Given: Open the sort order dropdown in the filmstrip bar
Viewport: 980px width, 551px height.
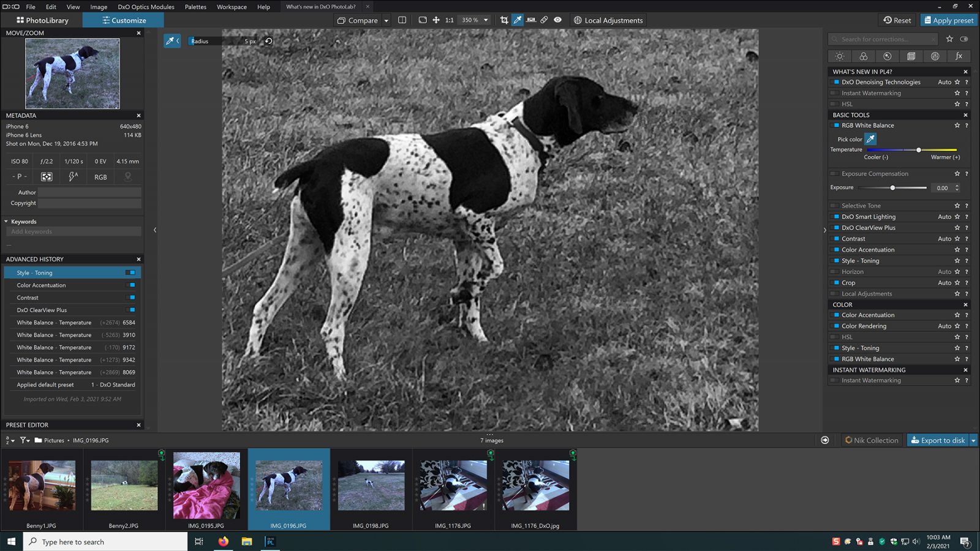Looking at the screenshot, I should [10, 440].
